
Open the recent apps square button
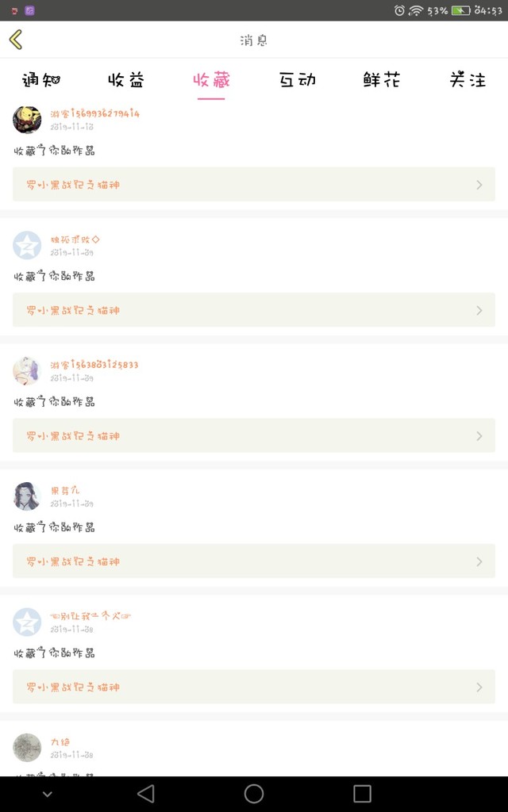tap(362, 793)
